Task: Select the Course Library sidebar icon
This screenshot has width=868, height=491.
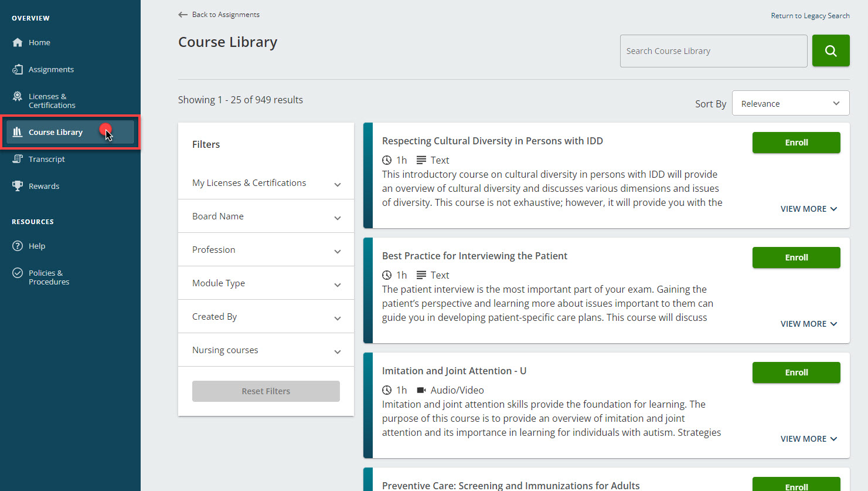Action: coord(19,132)
